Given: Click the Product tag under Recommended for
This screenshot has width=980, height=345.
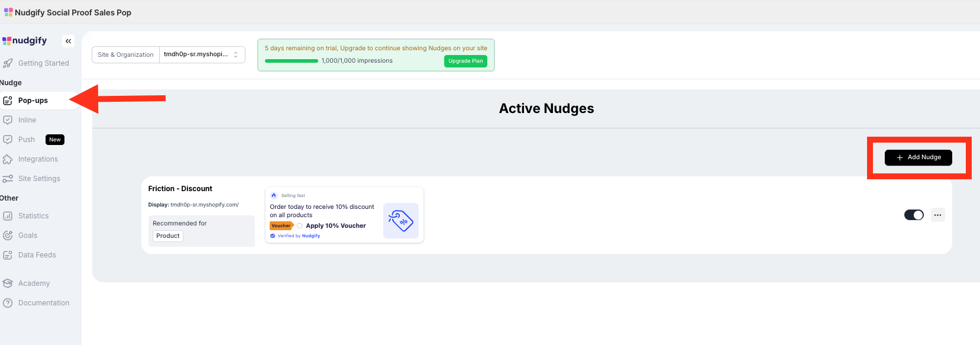Looking at the screenshot, I should (x=168, y=236).
